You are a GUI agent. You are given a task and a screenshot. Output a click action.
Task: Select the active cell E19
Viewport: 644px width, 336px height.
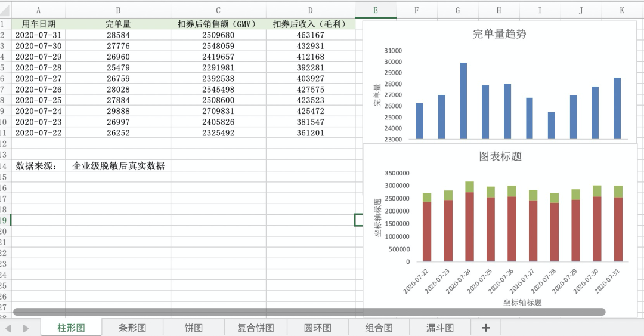[x=358, y=220]
